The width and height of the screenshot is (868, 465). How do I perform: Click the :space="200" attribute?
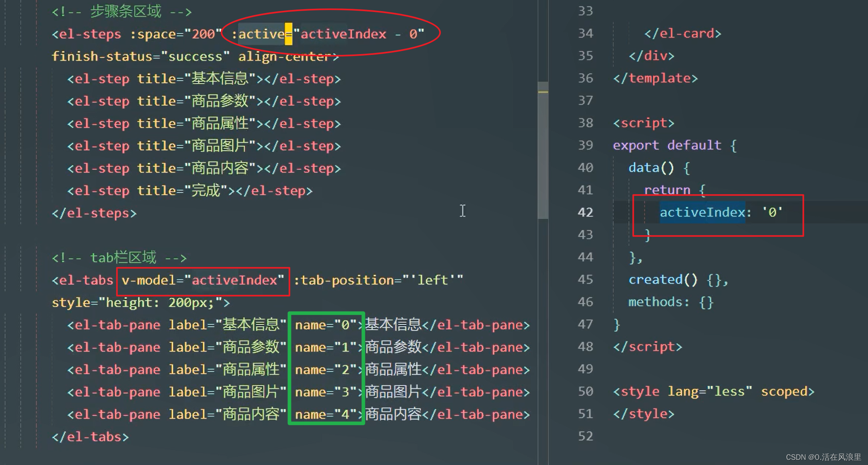pos(176,34)
